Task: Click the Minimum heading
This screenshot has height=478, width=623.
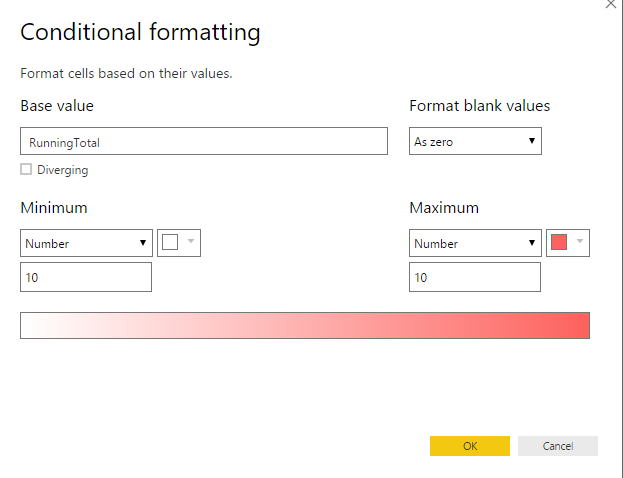Action: (x=54, y=208)
